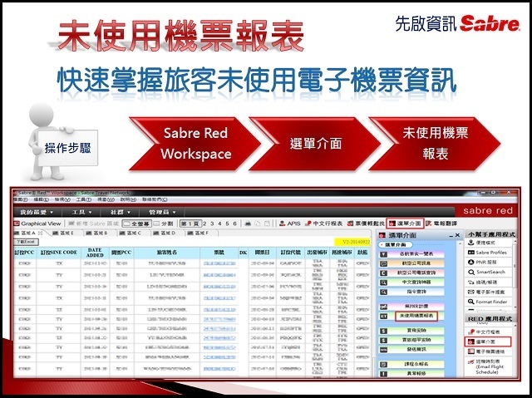Click the printer icon in toolbar
Screen dimensions: 532x398
248,224
